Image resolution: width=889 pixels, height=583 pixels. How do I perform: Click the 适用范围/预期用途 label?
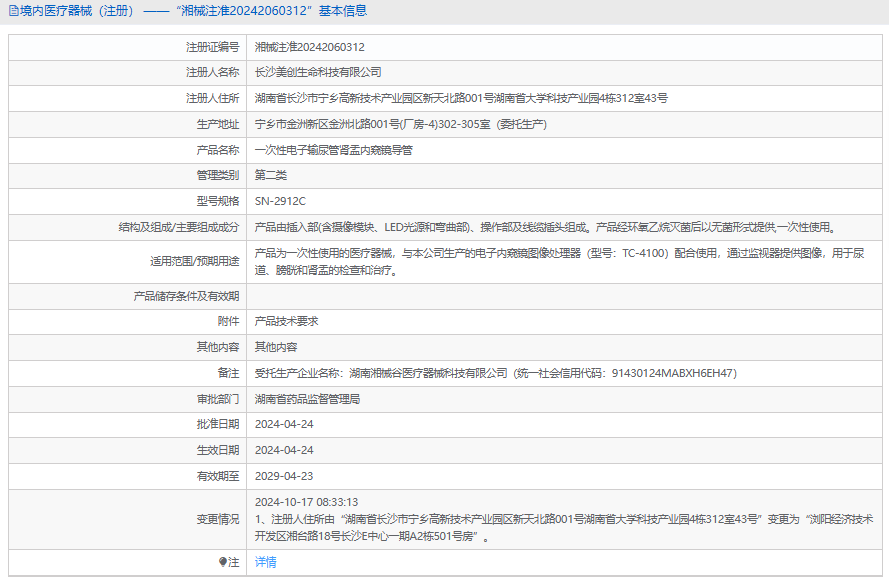click(x=194, y=261)
